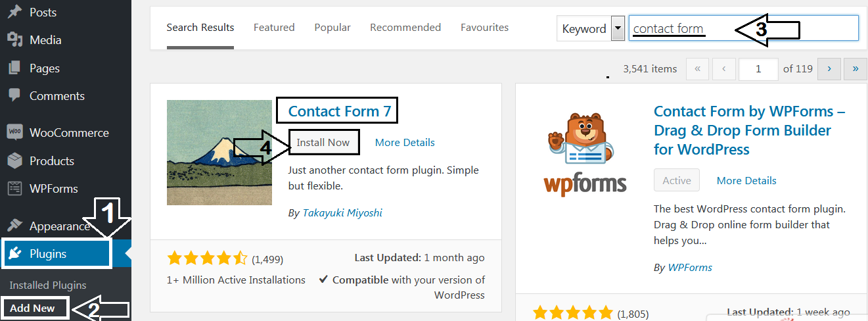The width and height of the screenshot is (868, 321).
Task: Click the Comments bubble icon
Action: pos(14,96)
